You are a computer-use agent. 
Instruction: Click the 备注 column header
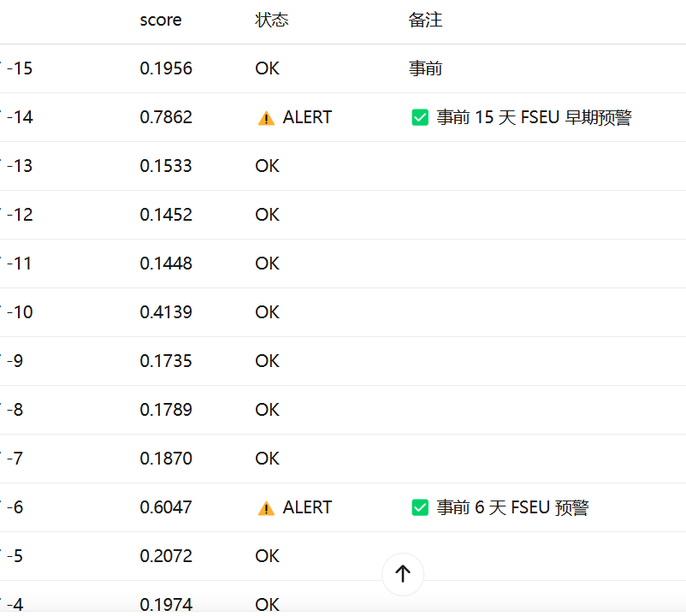pyautogui.click(x=425, y=21)
